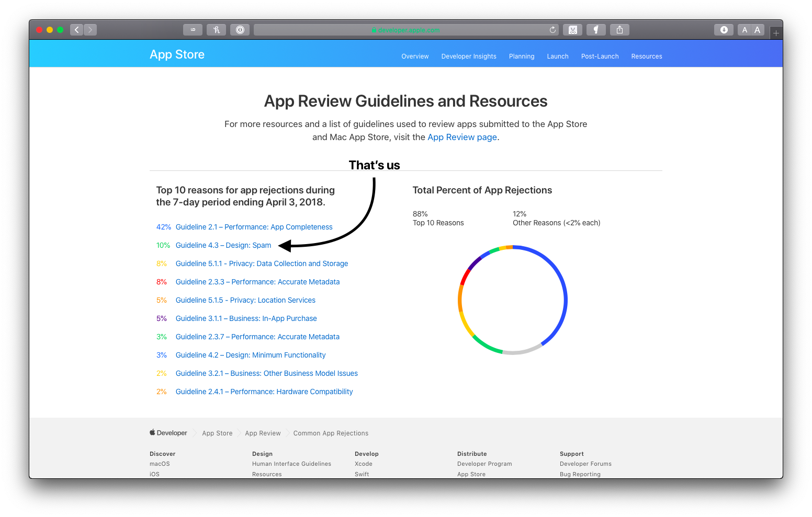This screenshot has width=812, height=517.
Task: Open macOS footer link under Discover
Action: (x=160, y=464)
